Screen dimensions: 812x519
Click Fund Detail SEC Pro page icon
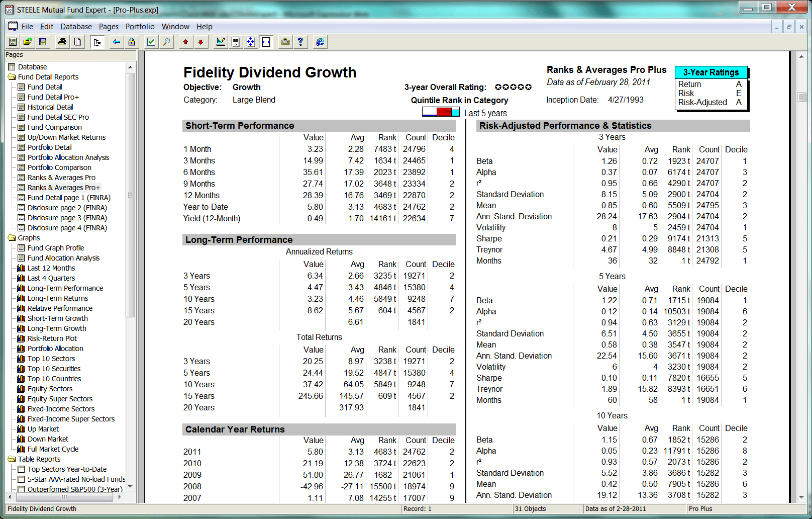21,117
